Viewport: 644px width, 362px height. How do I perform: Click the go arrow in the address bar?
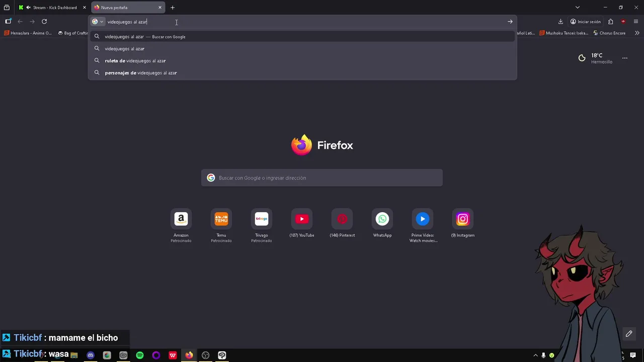pos(510,22)
